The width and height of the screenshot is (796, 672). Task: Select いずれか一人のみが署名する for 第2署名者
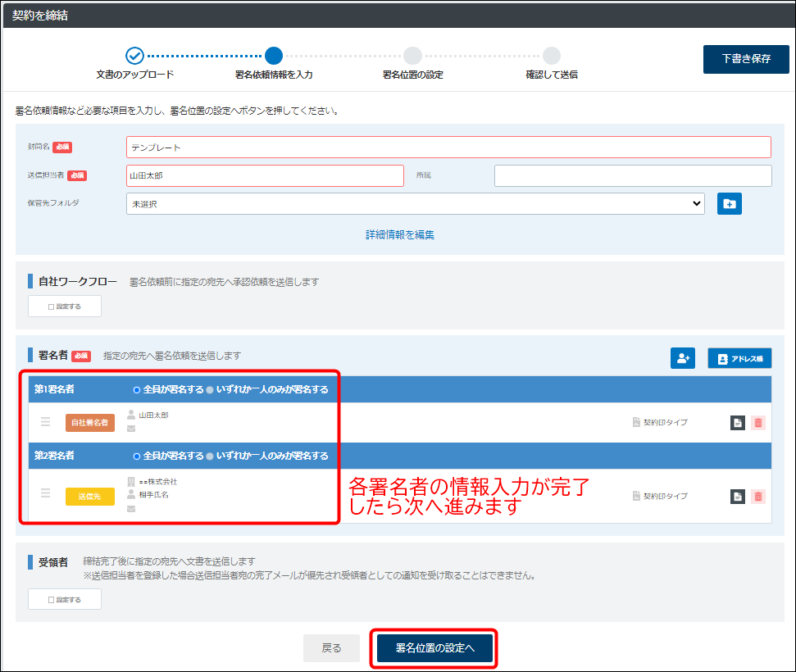coord(210,456)
